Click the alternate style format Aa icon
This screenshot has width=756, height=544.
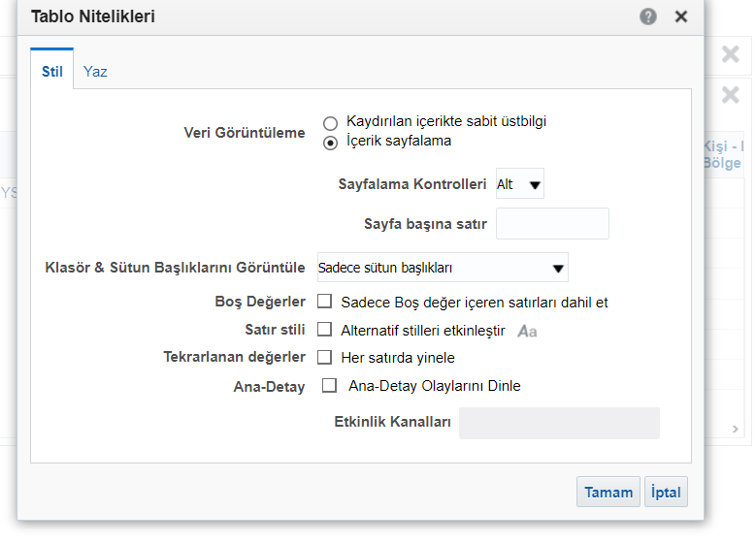click(x=527, y=331)
